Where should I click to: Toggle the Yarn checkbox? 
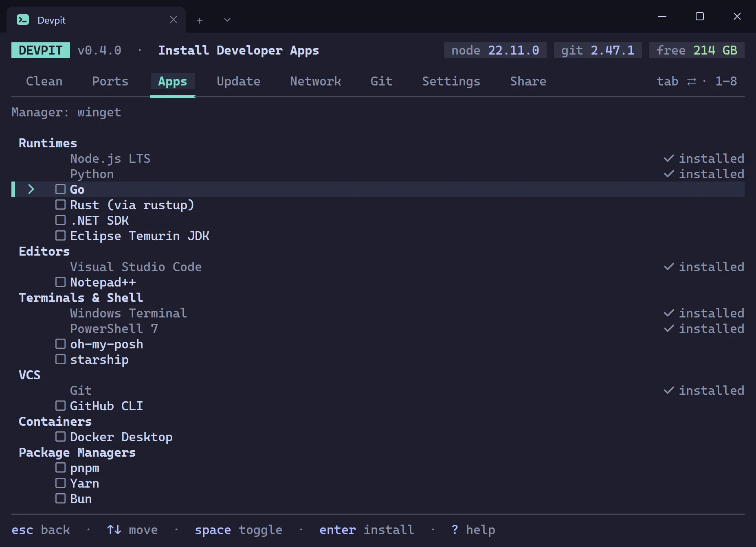point(60,483)
